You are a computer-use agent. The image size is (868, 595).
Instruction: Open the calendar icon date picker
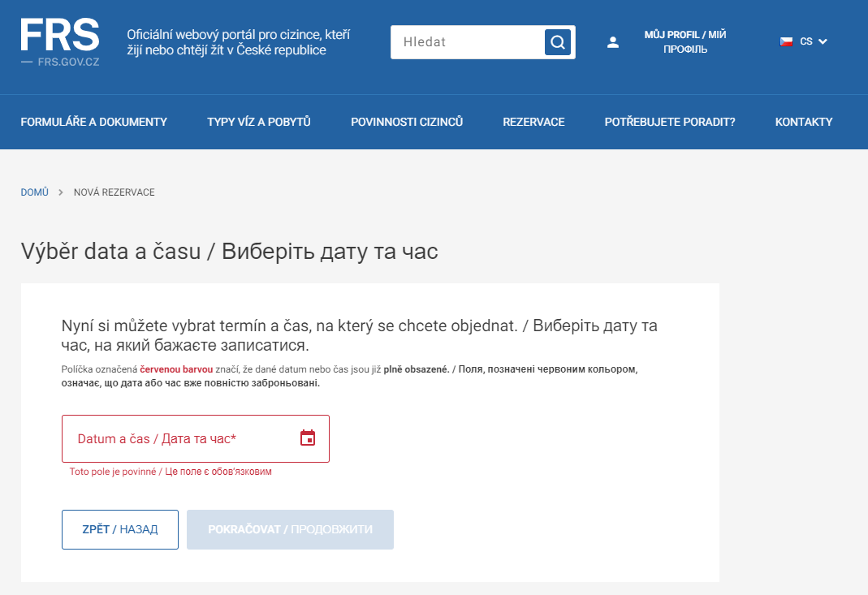308,438
